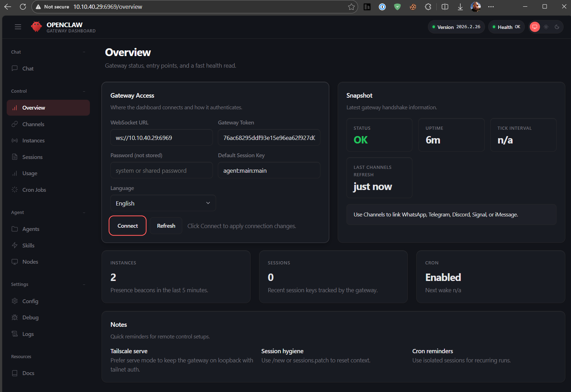Image resolution: width=571 pixels, height=392 pixels.
Task: Click the Version 2026.2.26 pill
Action: (x=456, y=27)
